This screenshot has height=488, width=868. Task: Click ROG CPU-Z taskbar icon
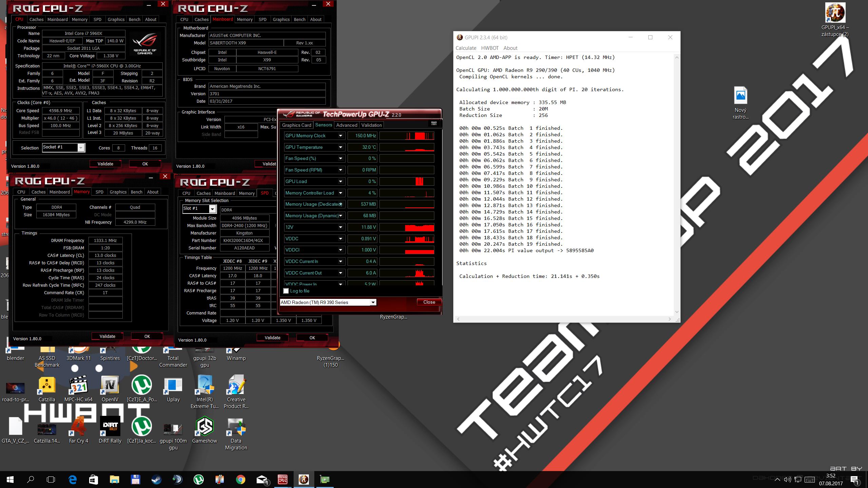[x=282, y=480]
